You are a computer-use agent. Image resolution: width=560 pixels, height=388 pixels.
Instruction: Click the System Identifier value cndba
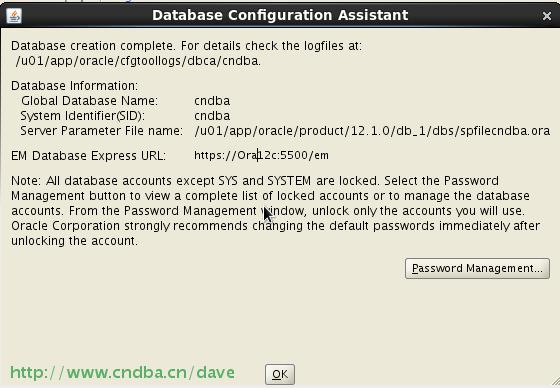(x=212, y=116)
